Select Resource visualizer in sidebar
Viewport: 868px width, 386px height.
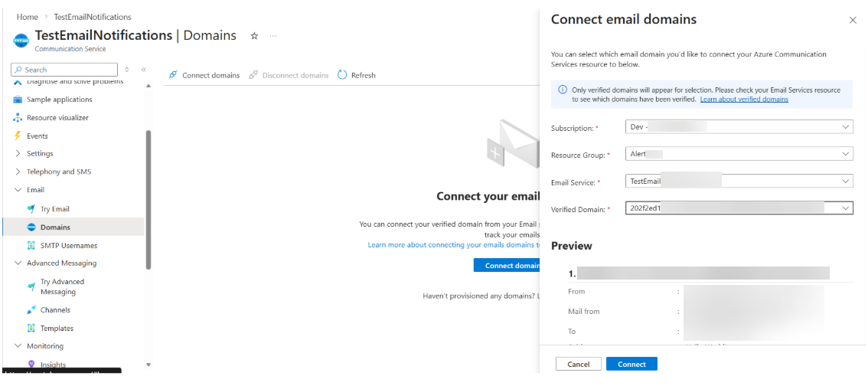click(x=57, y=118)
